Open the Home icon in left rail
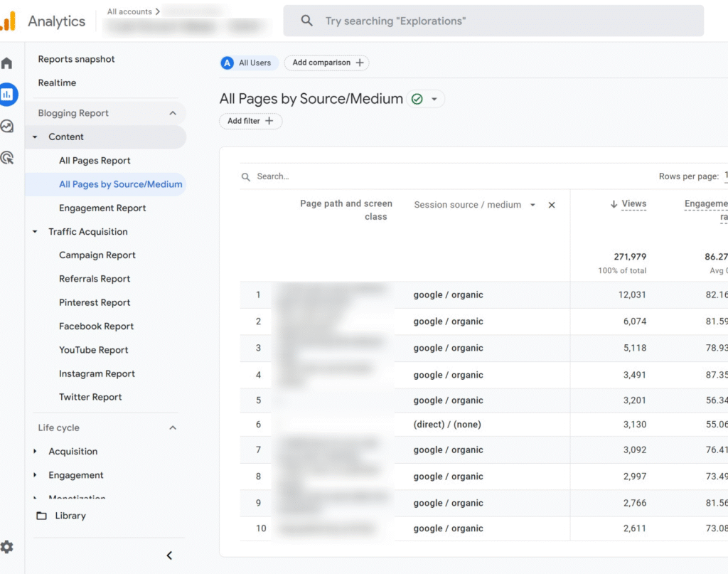Viewport: 728px width, 574px height. pyautogui.click(x=7, y=63)
